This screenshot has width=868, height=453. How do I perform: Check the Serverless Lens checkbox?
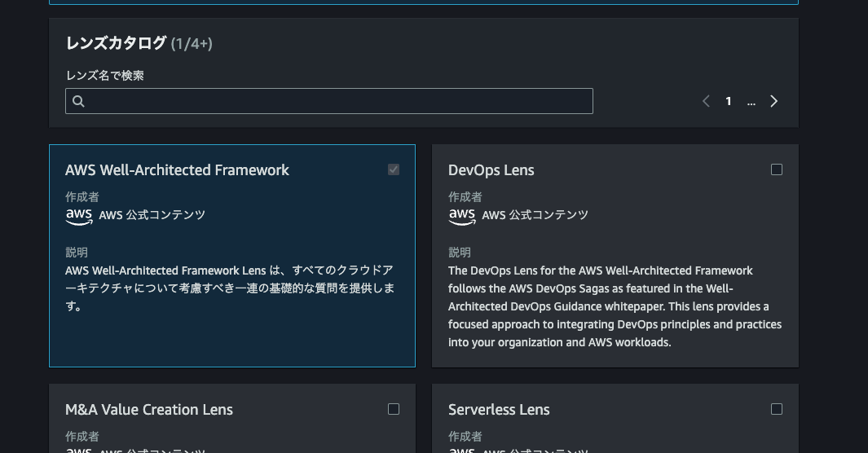777,409
